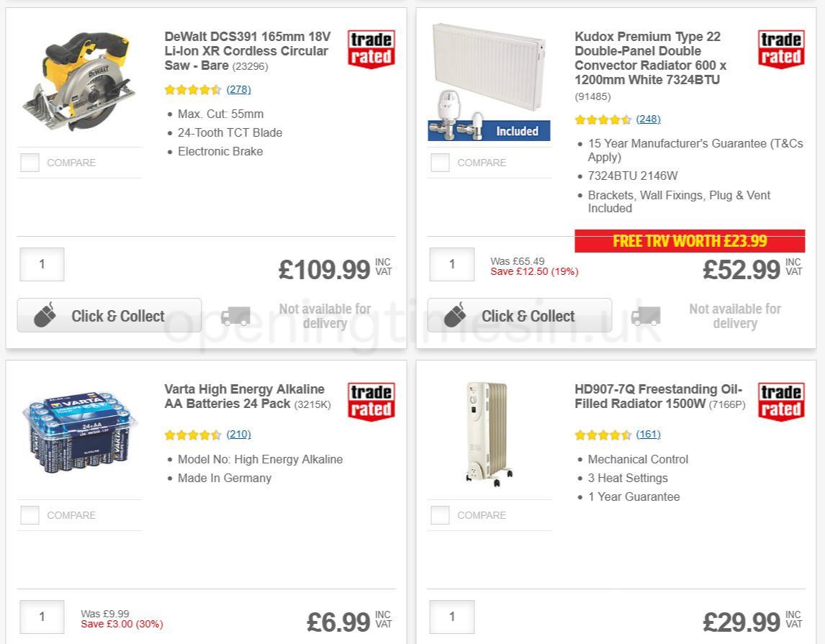The image size is (825, 644).
Task: Open the (278) reviews link for the DeWalt saw
Action: [x=238, y=89]
